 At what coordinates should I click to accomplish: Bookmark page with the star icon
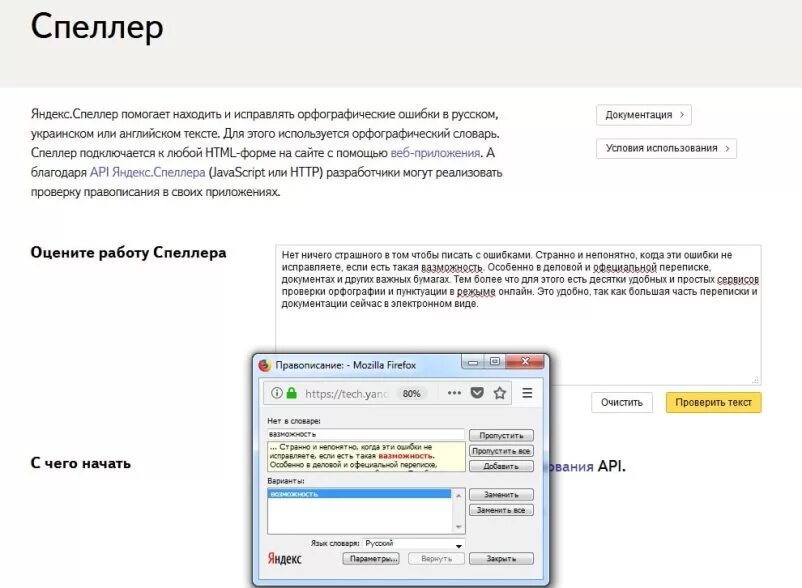(x=500, y=393)
